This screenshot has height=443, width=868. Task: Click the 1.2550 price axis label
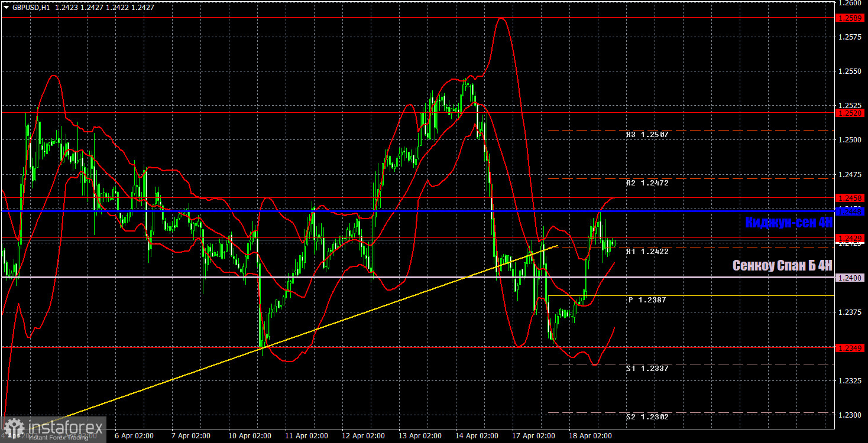point(850,71)
